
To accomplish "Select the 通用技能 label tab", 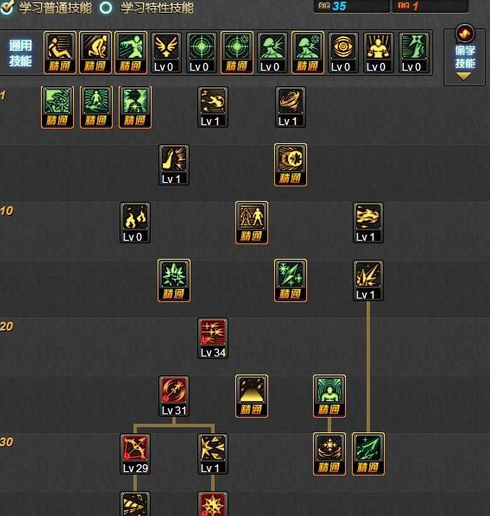I will click(x=20, y=53).
